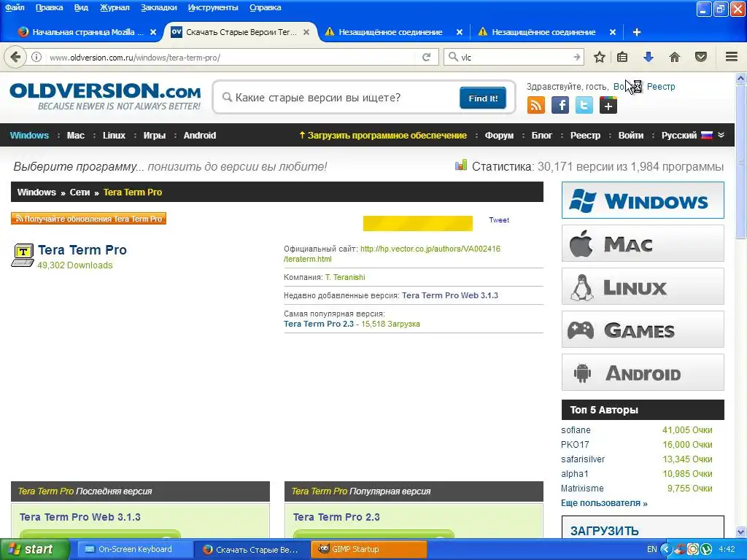Close the Mozilla start page tab
Screen dimensions: 747x560
pyautogui.click(x=153, y=32)
